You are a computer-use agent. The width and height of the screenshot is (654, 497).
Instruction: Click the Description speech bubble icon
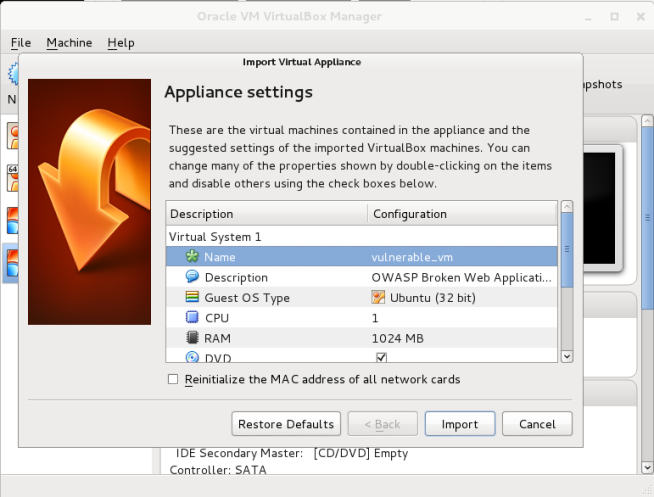coord(192,277)
